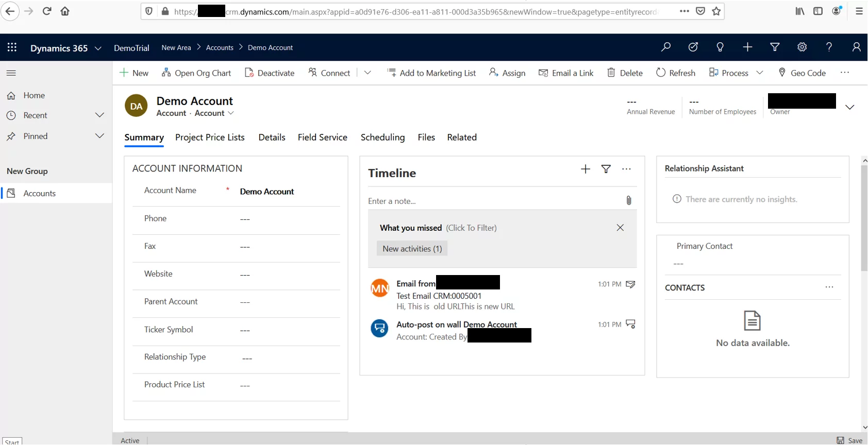The image size is (868, 445).
Task: Add a new timeline record with plus
Action: 586,169
